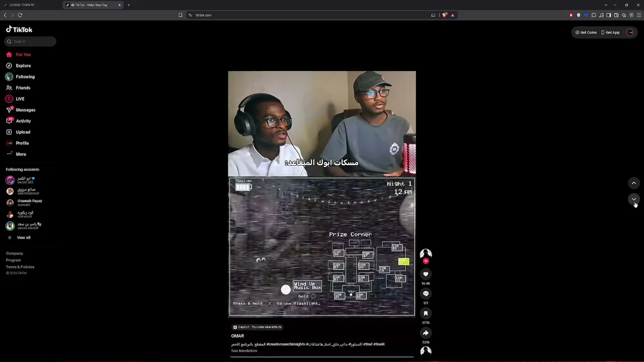
Task: Open the account avatar menu at top right
Action: coord(630,32)
